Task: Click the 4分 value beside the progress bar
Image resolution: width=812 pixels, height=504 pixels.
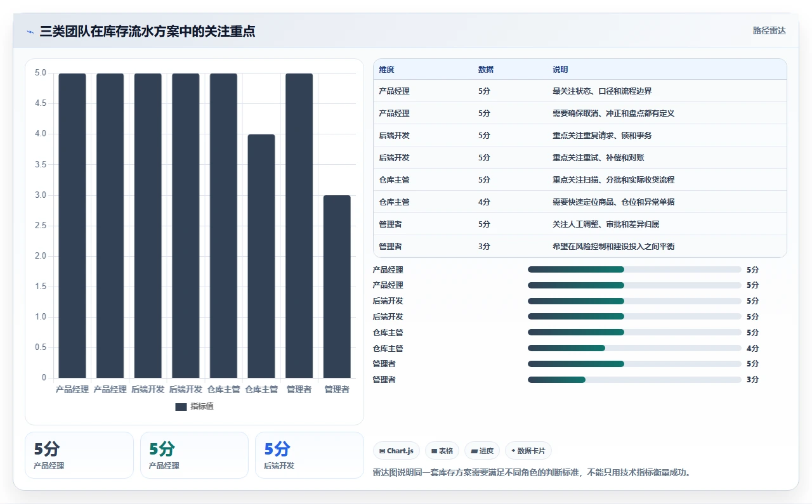Action: coord(752,348)
